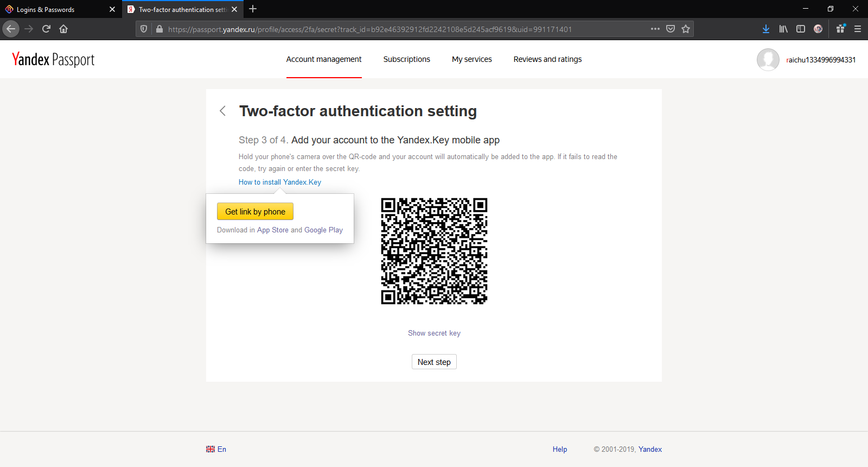The width and height of the screenshot is (868, 467).
Task: Minimize the browser window
Action: click(806, 9)
